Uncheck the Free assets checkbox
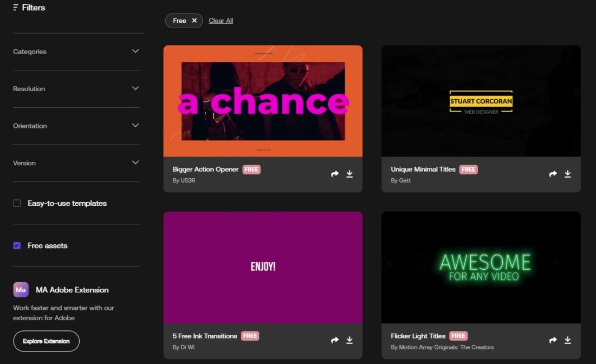 point(17,245)
